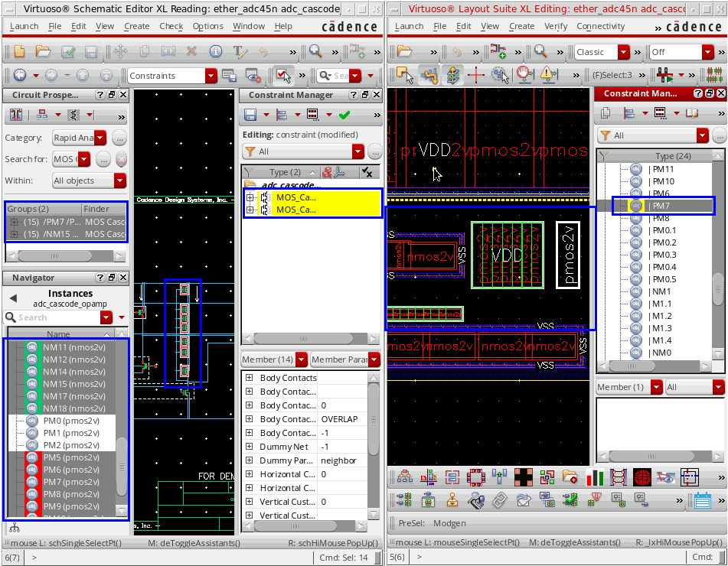Viewport: 728px width, 566px height.
Task: Click the green check mark in schematic Constraint Manager
Action: 344,115
